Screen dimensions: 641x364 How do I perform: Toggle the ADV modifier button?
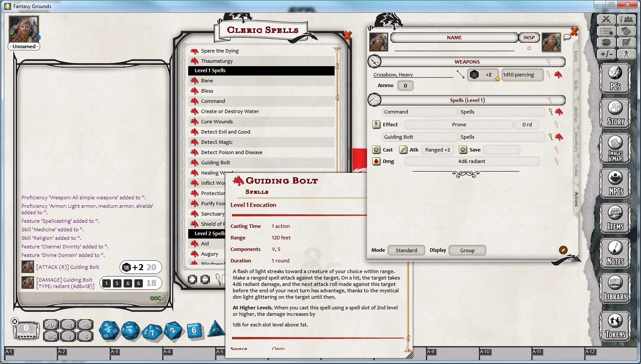[x=52, y=325]
